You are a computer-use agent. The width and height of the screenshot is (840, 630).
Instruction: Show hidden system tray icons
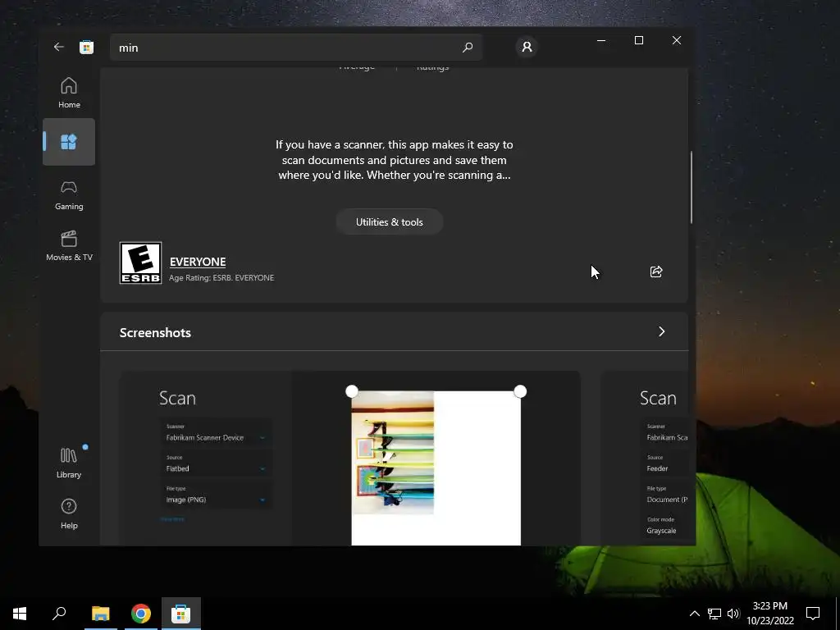[694, 614]
